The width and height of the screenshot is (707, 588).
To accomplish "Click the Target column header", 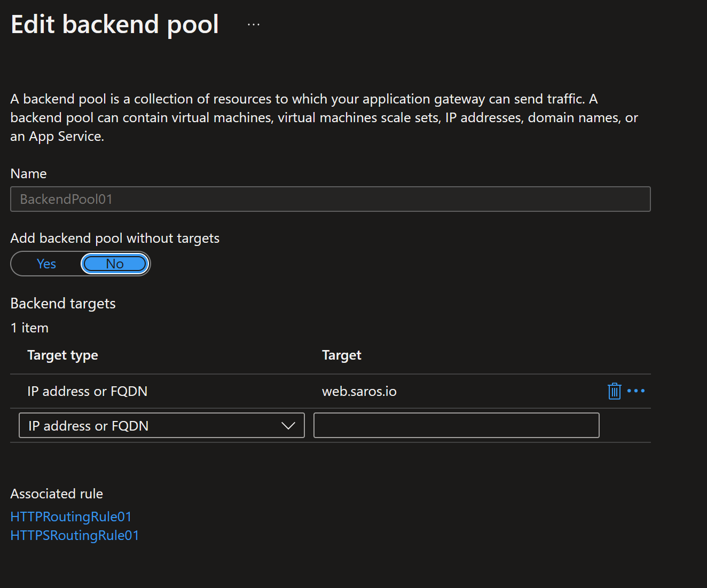I will [342, 355].
